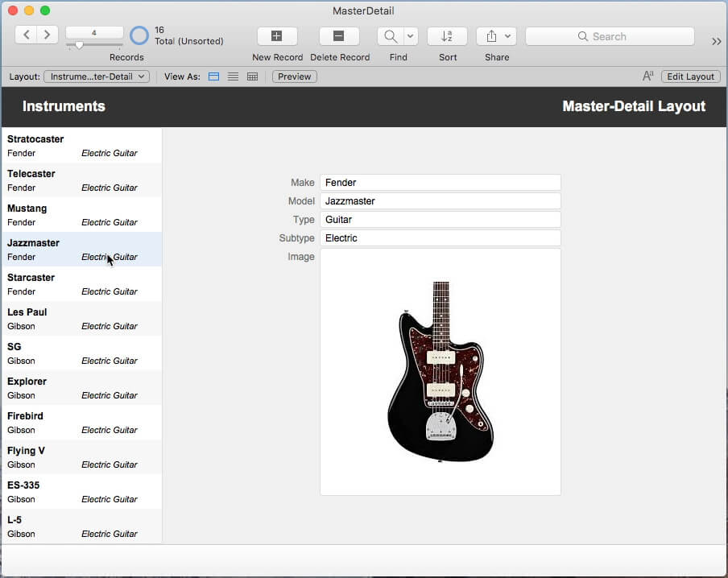Switch to View As Form
This screenshot has width=728, height=578.
point(213,76)
